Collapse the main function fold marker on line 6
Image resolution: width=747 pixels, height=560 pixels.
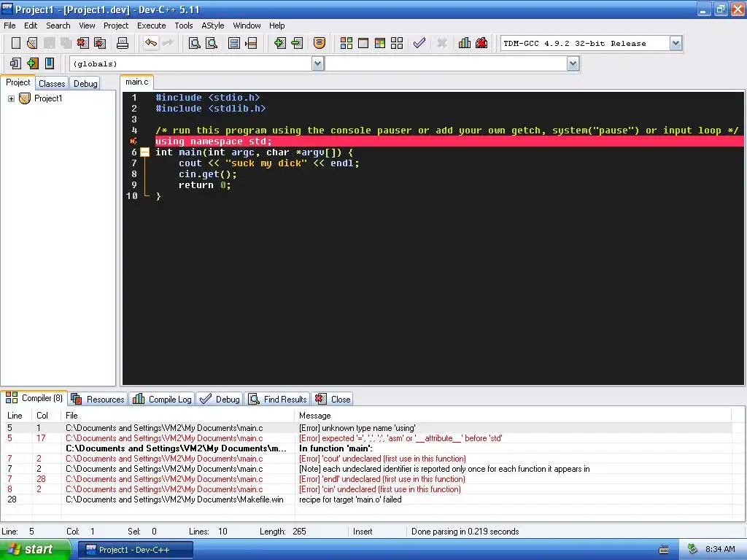[x=145, y=152]
